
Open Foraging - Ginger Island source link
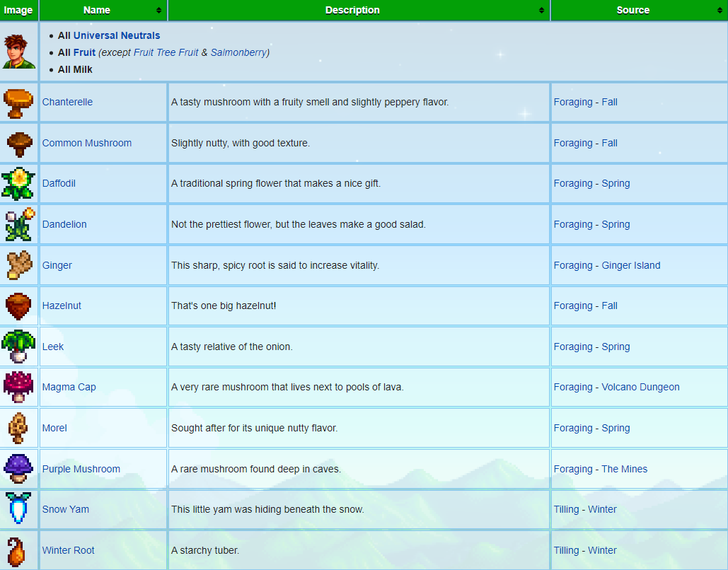tap(607, 265)
